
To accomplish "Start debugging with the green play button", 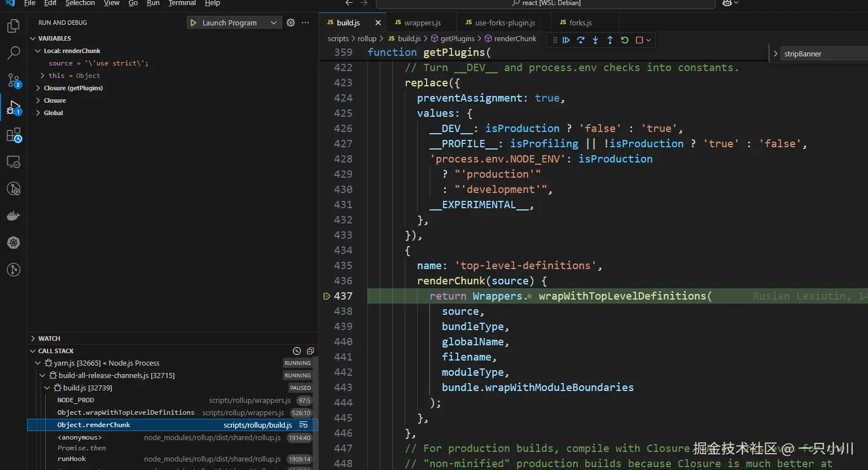I will click(194, 23).
